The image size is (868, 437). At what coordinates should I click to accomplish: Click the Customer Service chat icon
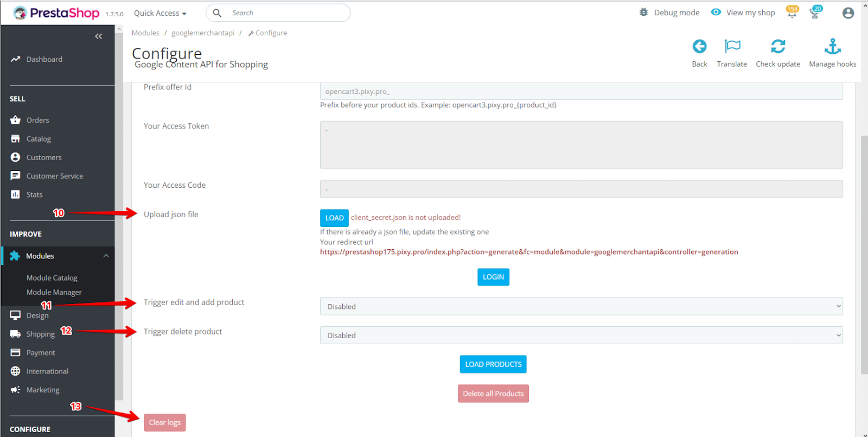pyautogui.click(x=15, y=176)
